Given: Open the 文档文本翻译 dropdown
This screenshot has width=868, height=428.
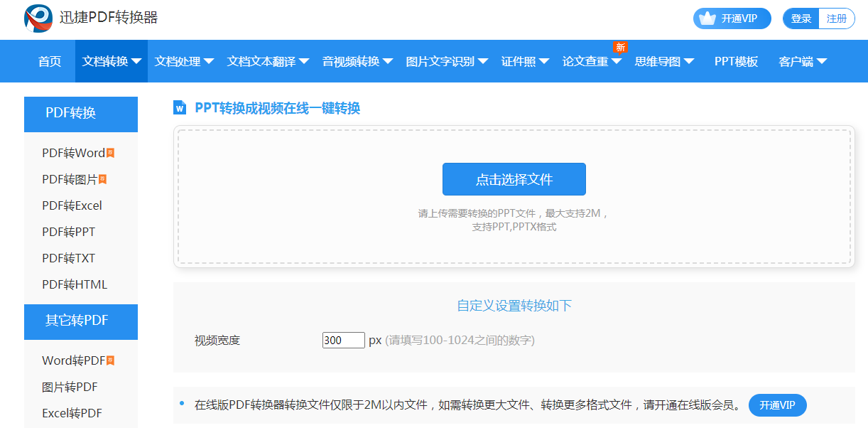Looking at the screenshot, I should [x=268, y=61].
